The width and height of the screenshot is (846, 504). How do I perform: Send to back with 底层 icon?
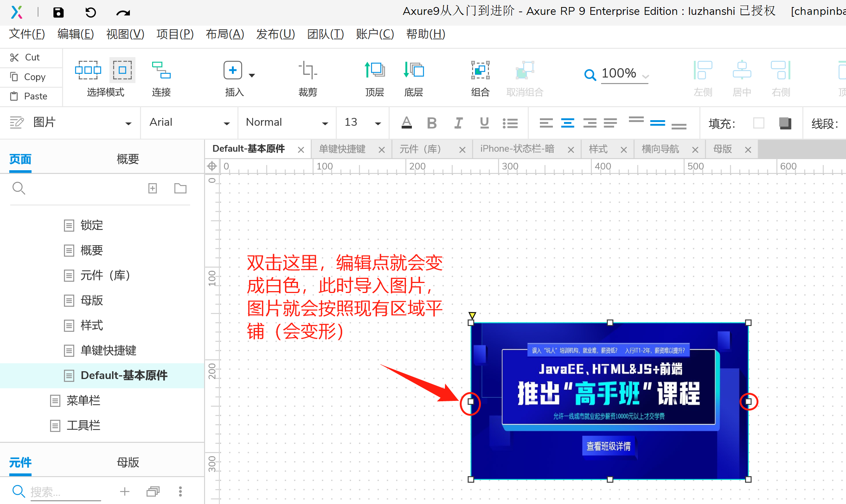pyautogui.click(x=413, y=70)
